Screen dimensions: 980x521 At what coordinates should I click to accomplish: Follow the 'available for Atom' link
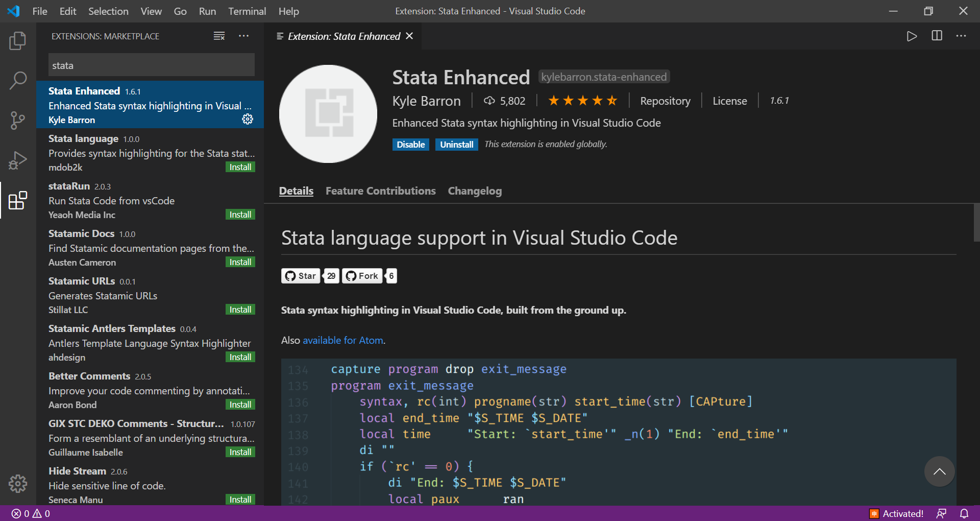point(342,340)
